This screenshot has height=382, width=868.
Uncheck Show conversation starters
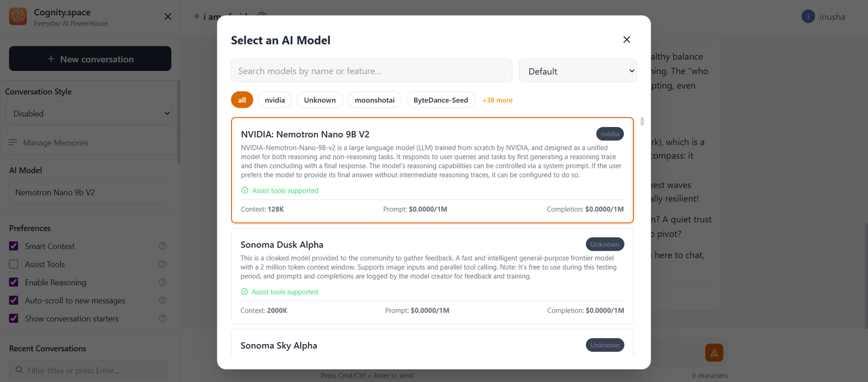[14, 319]
